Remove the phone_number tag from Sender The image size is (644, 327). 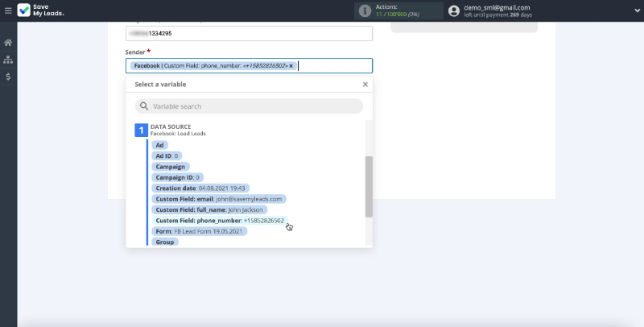tap(291, 66)
